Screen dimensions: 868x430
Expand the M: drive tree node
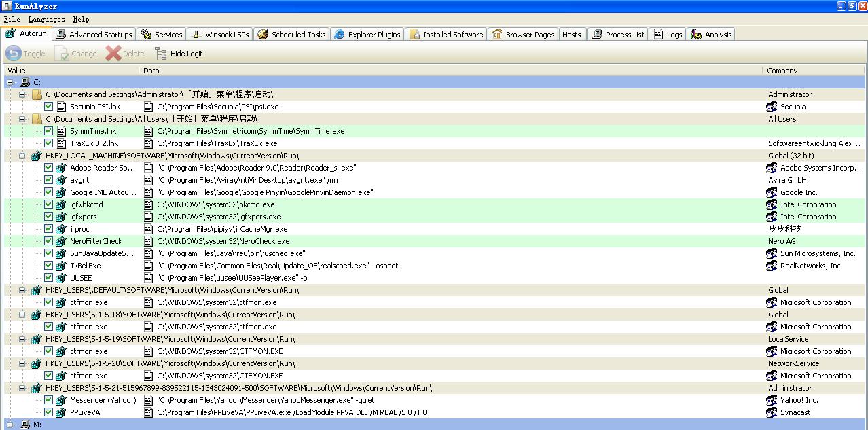point(10,425)
